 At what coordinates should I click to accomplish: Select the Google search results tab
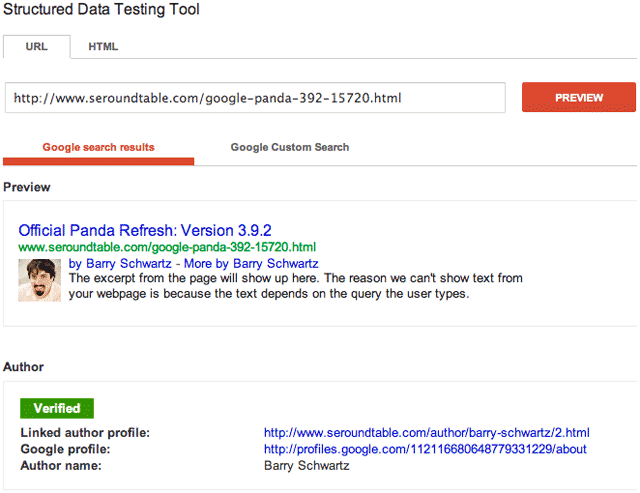pyautogui.click(x=98, y=147)
